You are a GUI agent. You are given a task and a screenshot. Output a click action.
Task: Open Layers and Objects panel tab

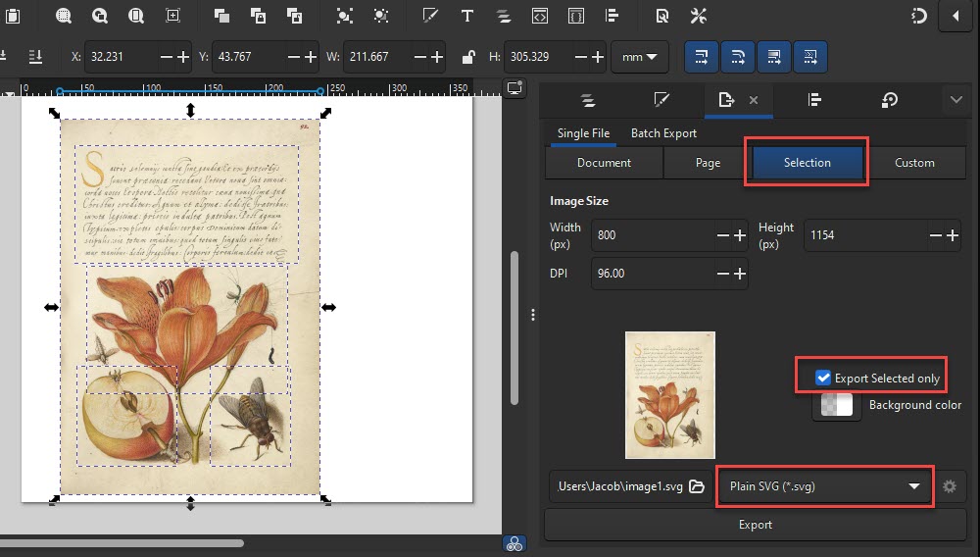(588, 100)
